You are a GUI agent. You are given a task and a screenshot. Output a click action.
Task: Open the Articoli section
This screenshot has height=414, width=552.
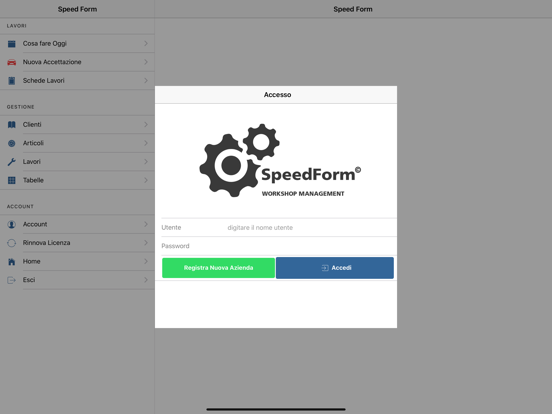[77, 143]
